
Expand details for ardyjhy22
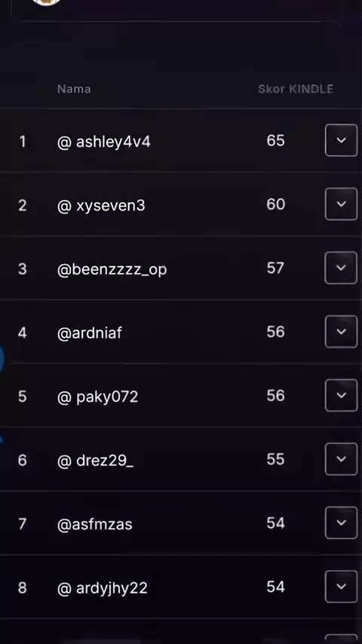tap(341, 587)
